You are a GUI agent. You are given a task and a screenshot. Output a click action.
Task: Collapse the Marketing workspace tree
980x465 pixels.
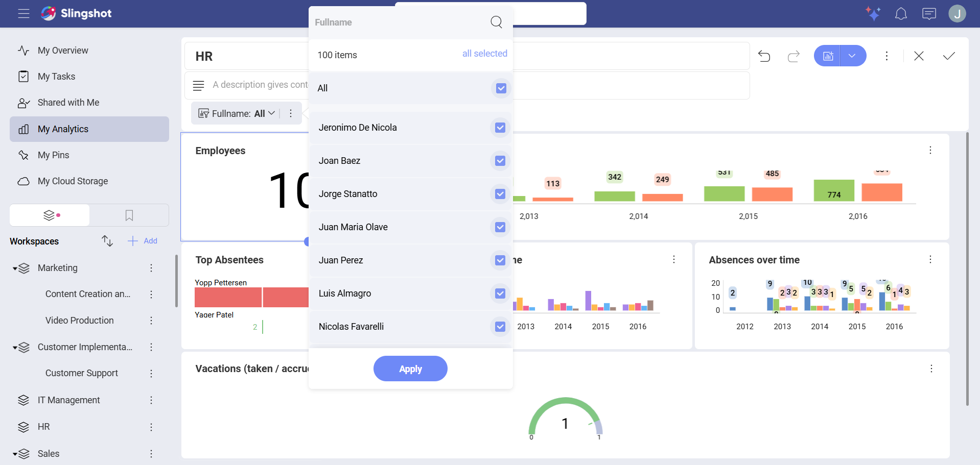[15, 268]
